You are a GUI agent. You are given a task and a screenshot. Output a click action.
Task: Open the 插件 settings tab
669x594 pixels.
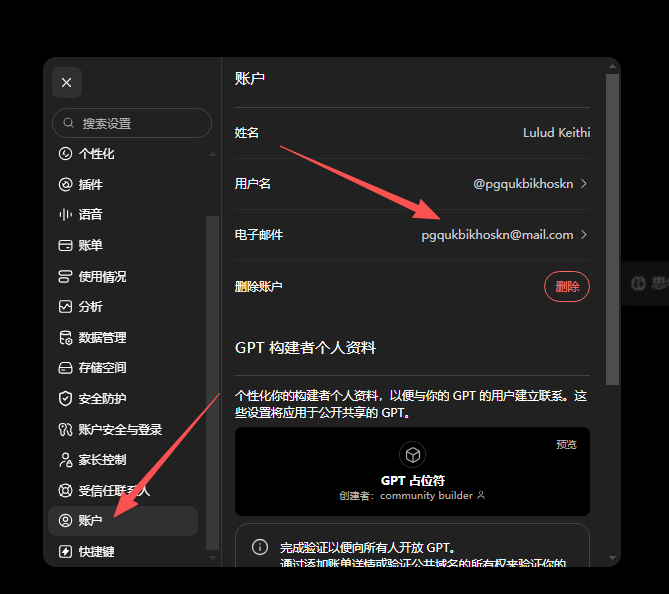point(90,184)
